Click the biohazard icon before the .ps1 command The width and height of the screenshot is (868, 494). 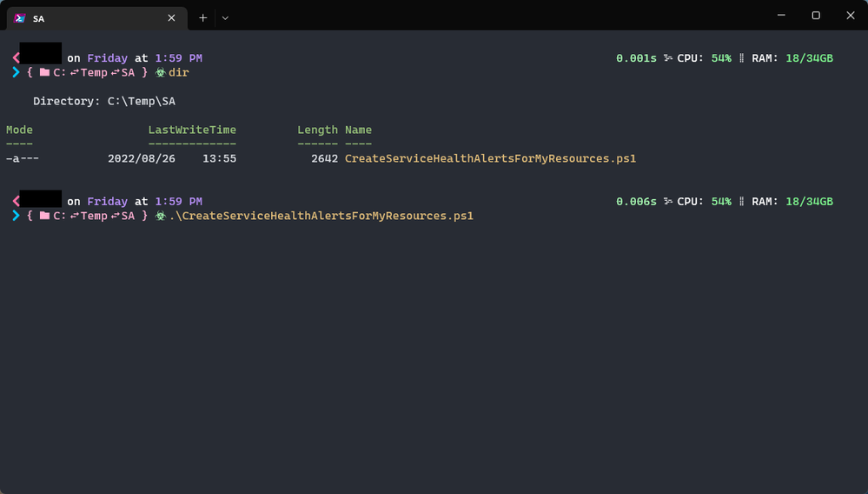(160, 216)
